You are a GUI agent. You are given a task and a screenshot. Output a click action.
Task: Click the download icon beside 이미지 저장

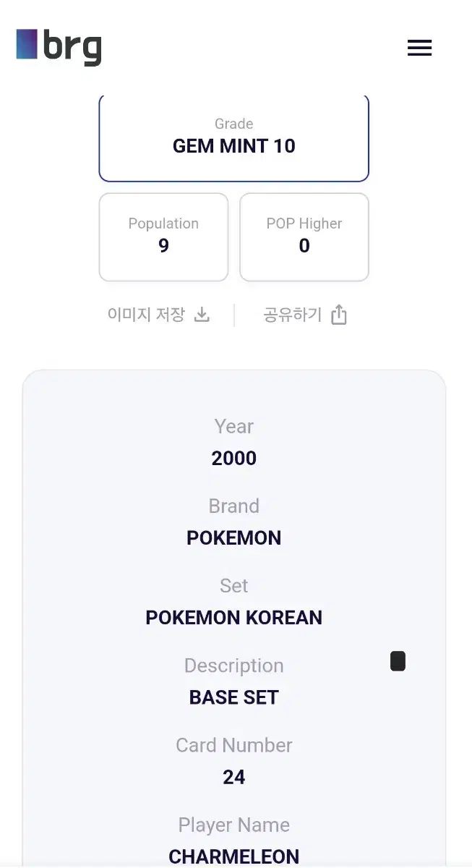202,314
